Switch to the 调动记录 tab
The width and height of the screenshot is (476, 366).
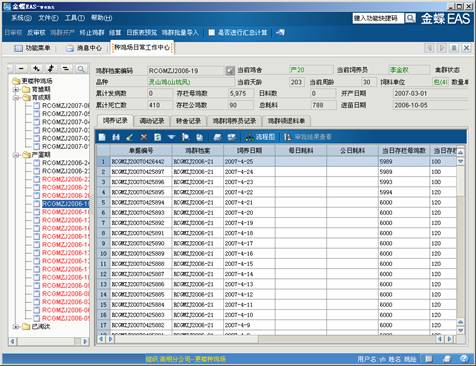(x=152, y=121)
